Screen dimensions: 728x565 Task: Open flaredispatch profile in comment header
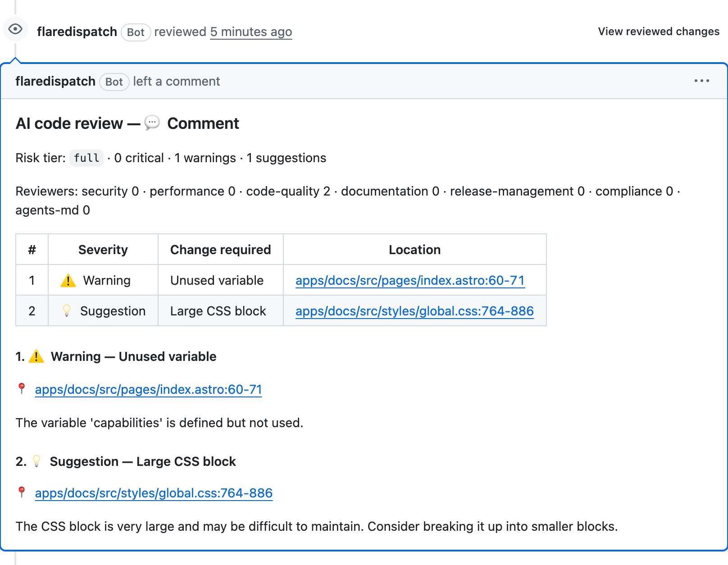click(55, 81)
